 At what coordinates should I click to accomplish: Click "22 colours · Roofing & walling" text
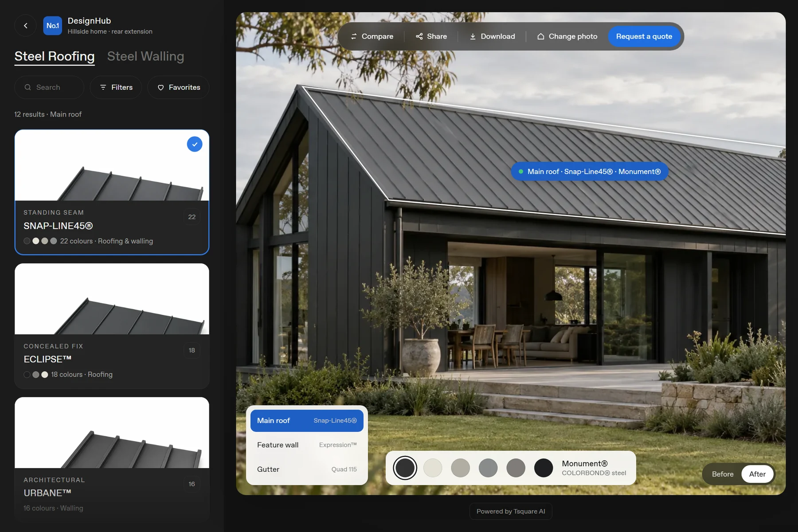click(106, 241)
